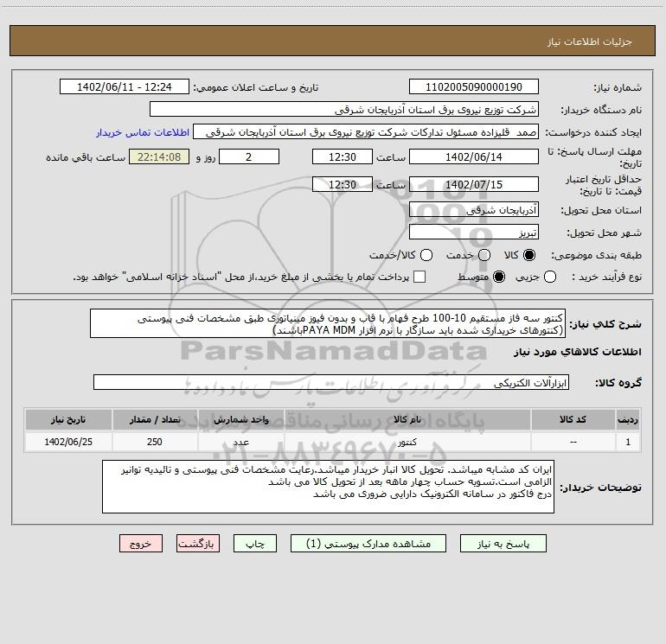
Task: Click the خروج exit button
Action: coord(141,544)
